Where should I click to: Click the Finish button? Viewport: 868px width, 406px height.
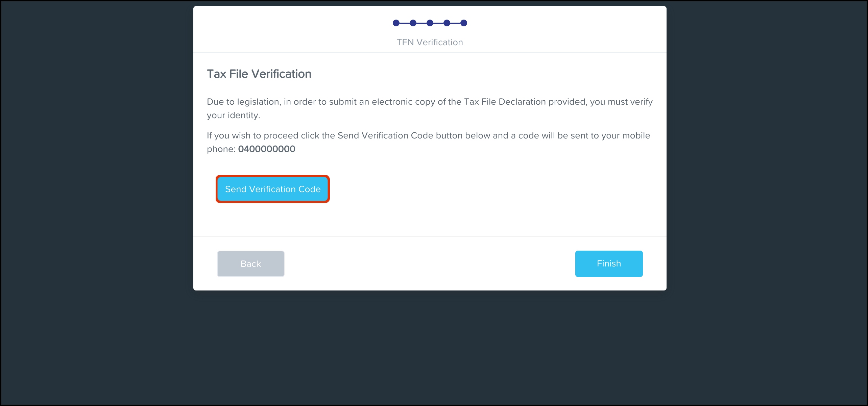pos(609,264)
